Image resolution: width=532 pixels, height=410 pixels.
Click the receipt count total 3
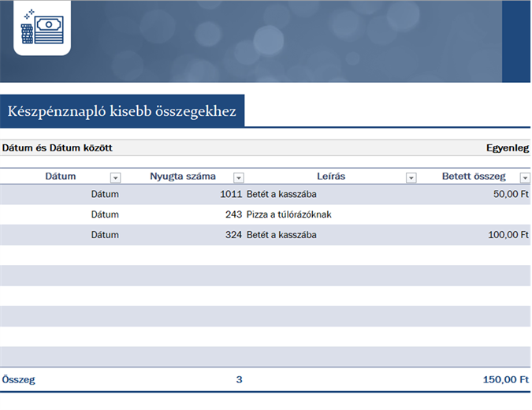tap(239, 379)
